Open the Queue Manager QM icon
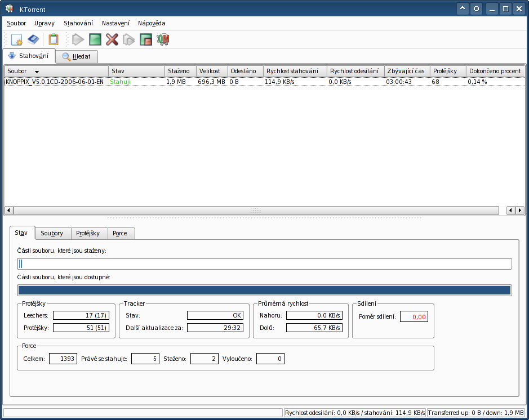 [x=163, y=39]
